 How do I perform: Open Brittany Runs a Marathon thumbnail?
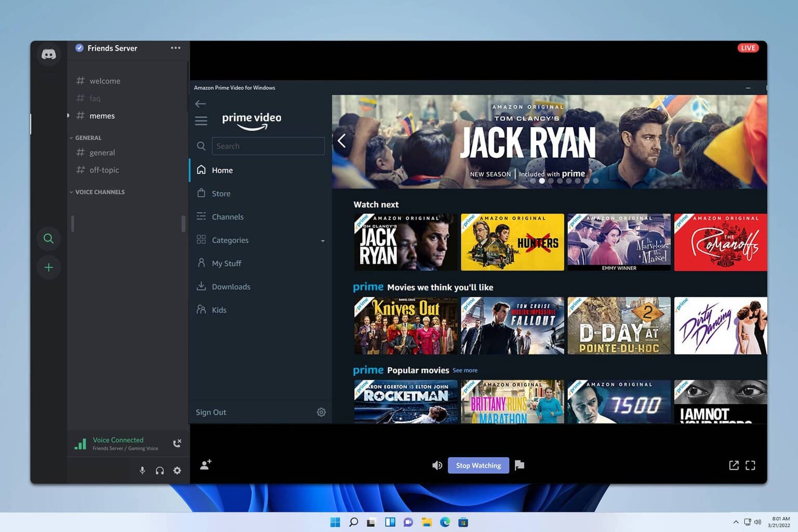pyautogui.click(x=512, y=402)
